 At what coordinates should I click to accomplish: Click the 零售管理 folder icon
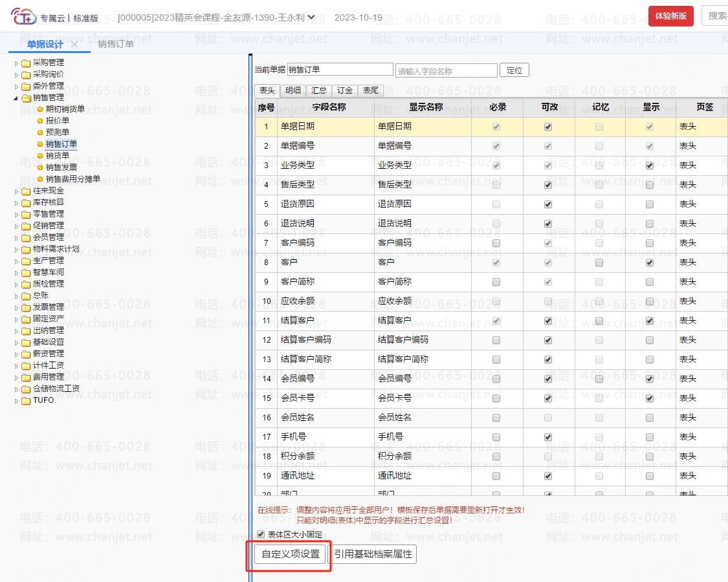pos(26,215)
